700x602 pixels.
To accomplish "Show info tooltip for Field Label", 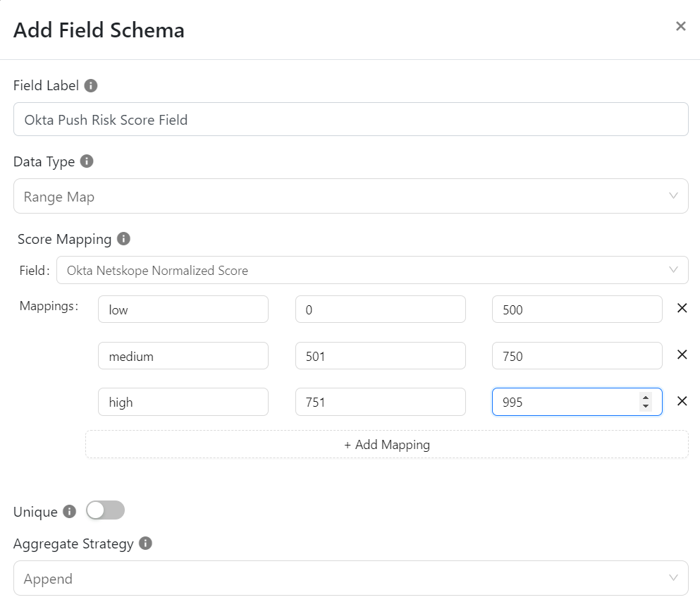I will (91, 85).
